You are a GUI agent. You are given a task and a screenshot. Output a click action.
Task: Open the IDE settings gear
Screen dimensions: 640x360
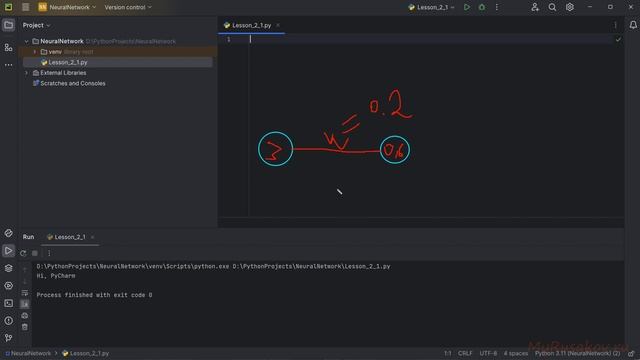[x=569, y=7]
